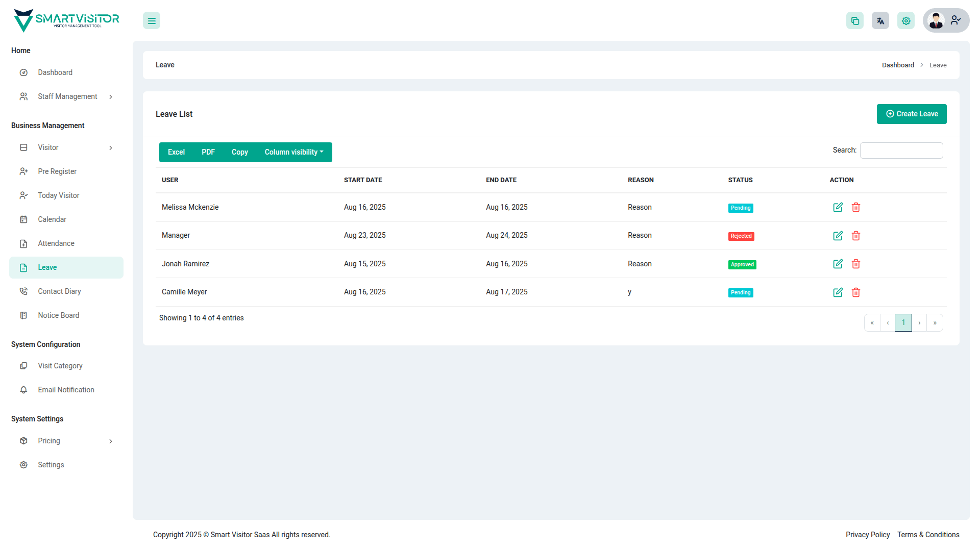Expand the Staff Management submenu
Viewport: 980px width, 551px height.
pyautogui.click(x=111, y=97)
